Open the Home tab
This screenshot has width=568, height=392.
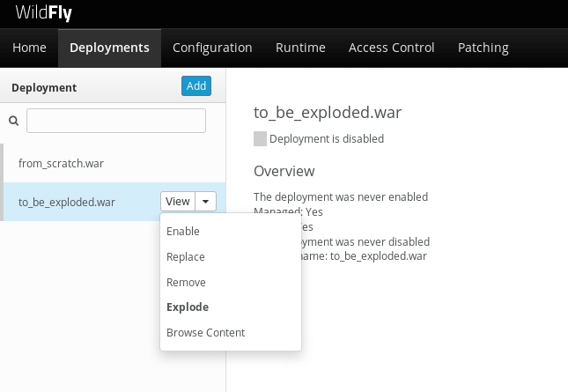click(29, 48)
